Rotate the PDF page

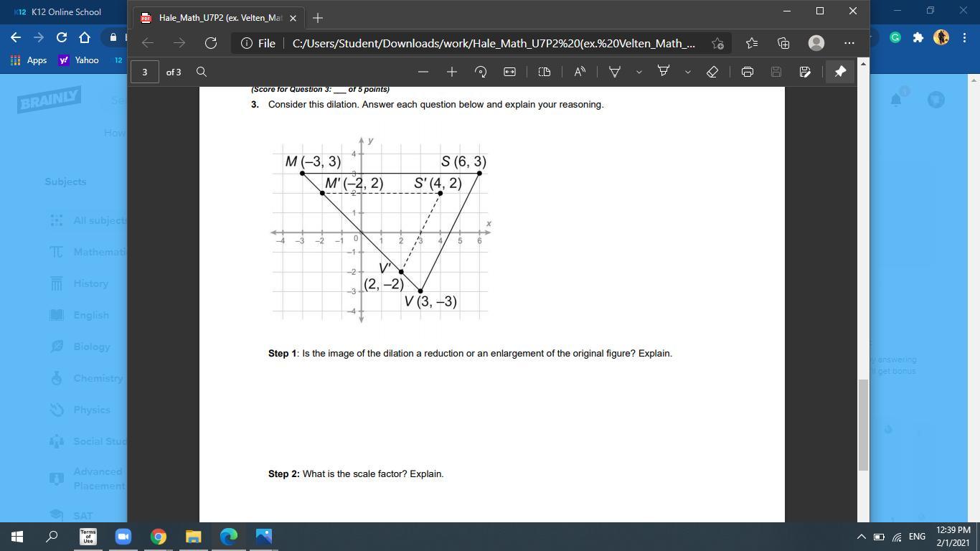(x=481, y=72)
